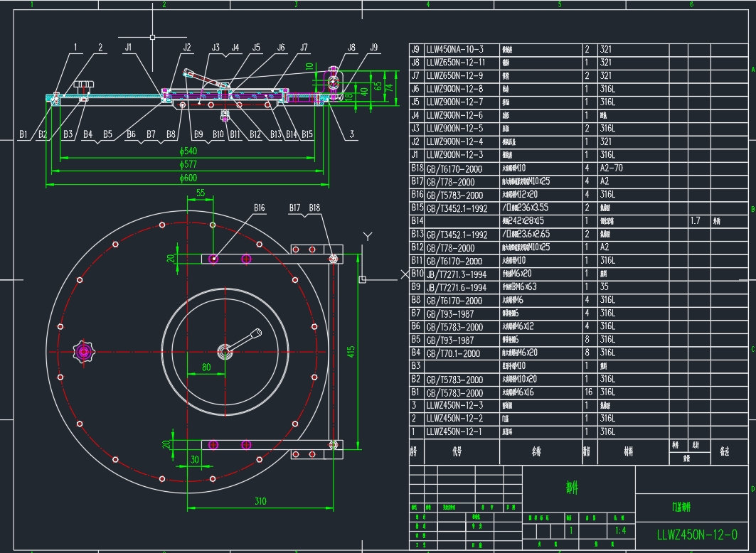Click the 242x28x15 size in row B14

tap(528, 220)
